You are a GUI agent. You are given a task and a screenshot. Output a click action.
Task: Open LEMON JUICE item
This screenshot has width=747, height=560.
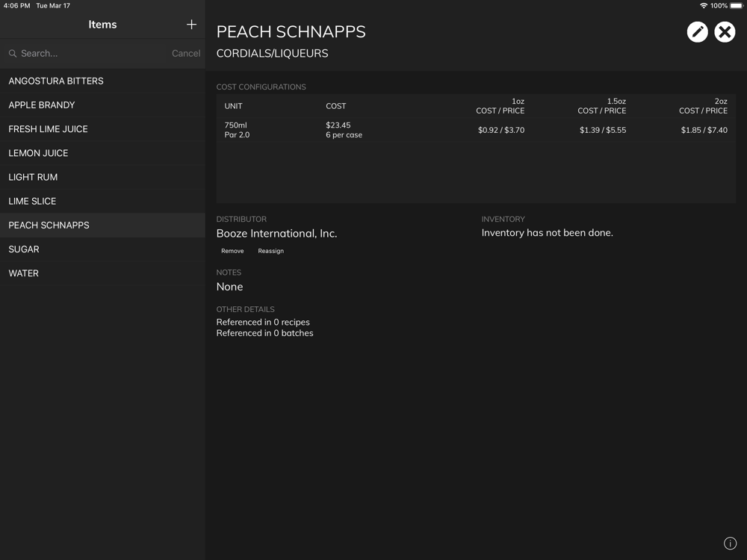click(102, 153)
